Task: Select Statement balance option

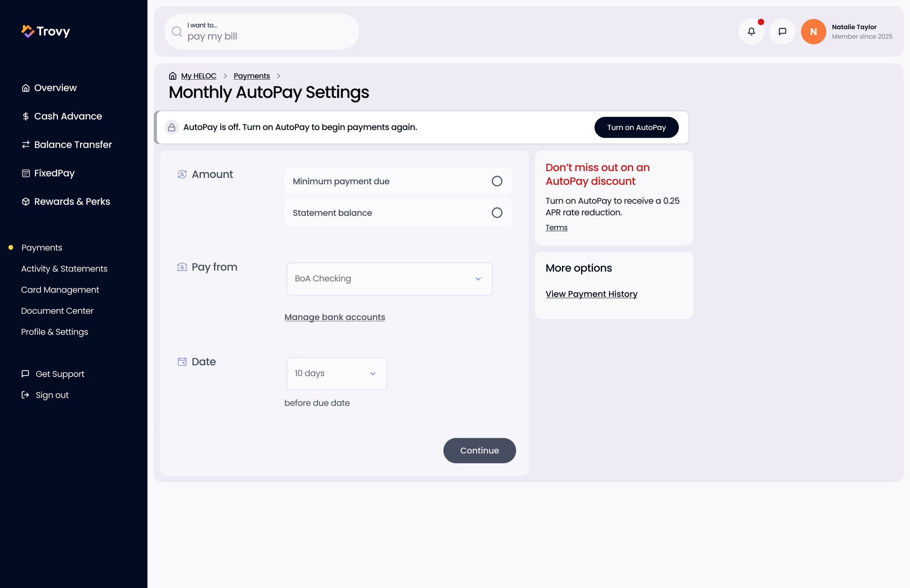Action: (x=397, y=212)
